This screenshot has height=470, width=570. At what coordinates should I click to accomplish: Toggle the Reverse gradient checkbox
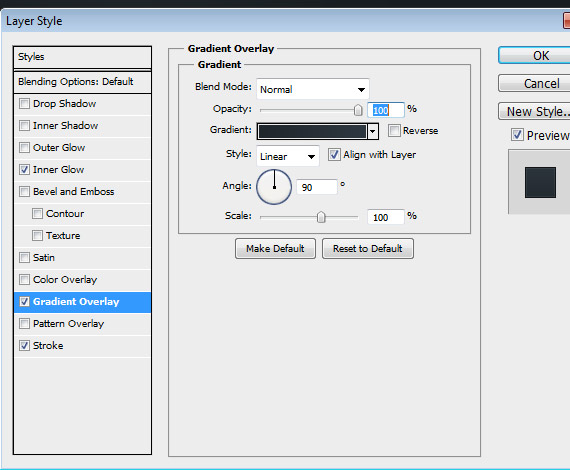tap(394, 130)
